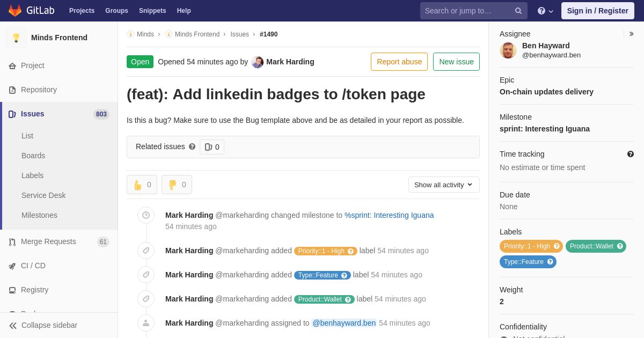Click the @benhayward.ben mention link
Image resolution: width=644 pixels, height=338 pixels.
click(x=344, y=323)
